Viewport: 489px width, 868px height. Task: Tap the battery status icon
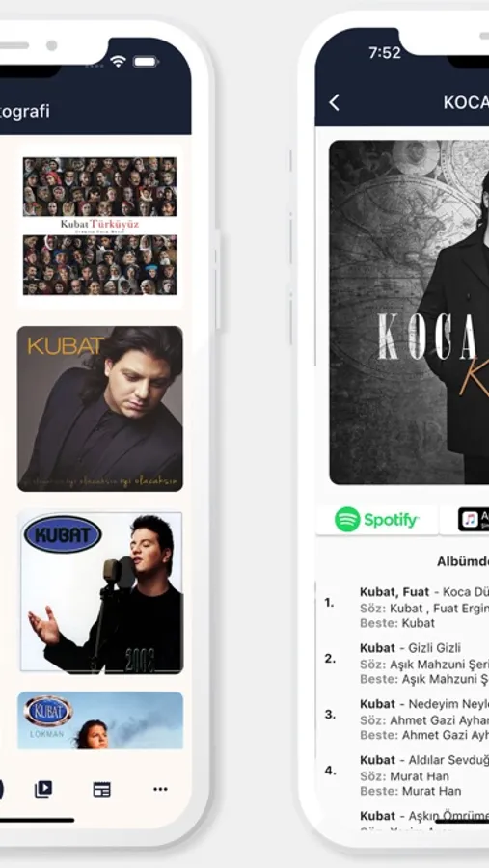point(147,62)
